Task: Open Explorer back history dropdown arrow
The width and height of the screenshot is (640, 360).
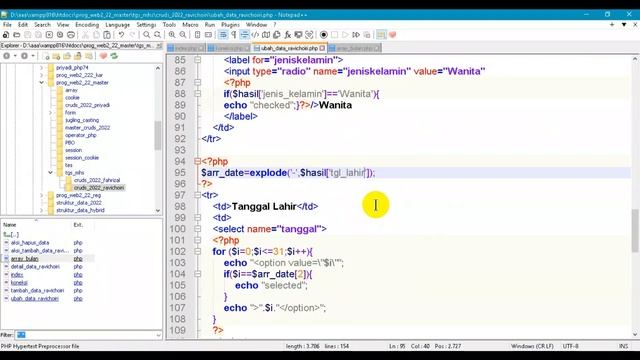Action: (x=15, y=56)
